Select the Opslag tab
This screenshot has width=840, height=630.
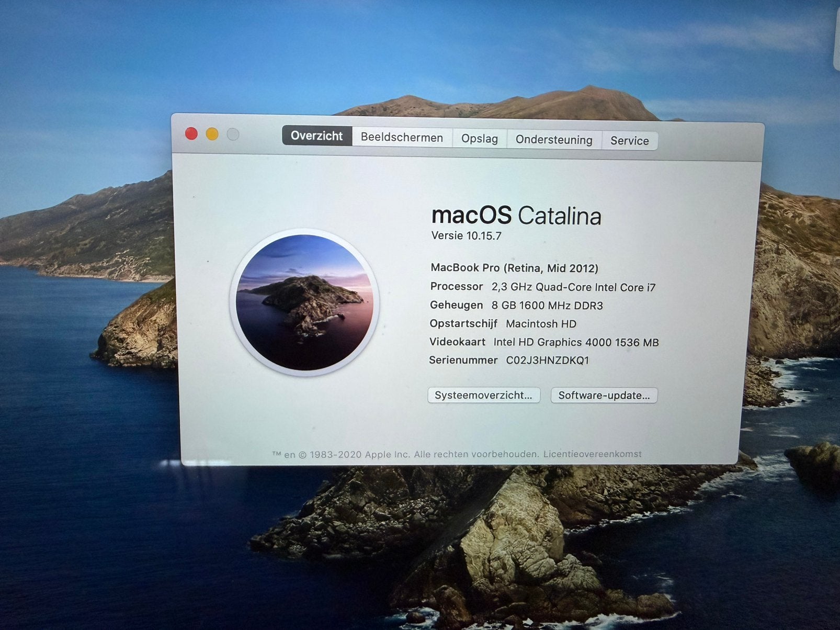pyautogui.click(x=480, y=139)
